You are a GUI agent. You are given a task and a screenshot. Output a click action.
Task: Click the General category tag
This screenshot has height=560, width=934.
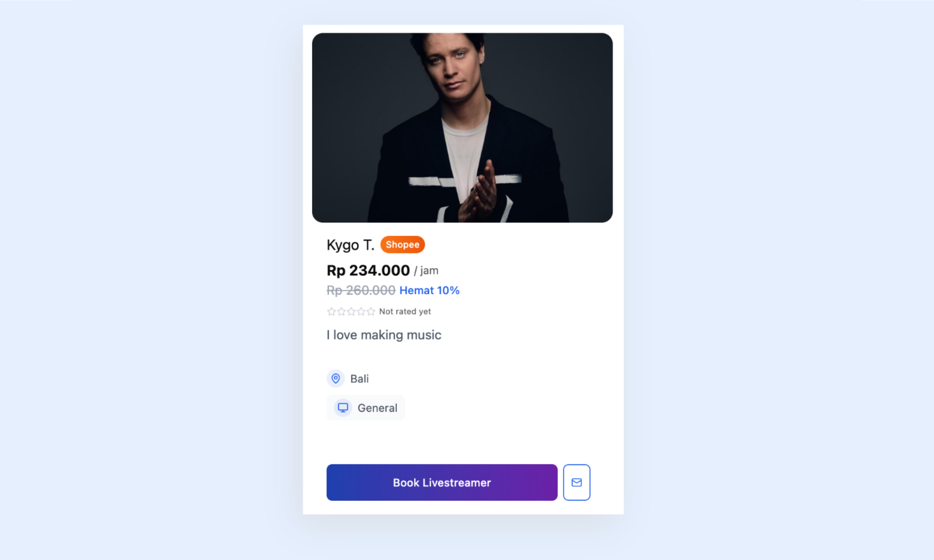click(x=365, y=408)
